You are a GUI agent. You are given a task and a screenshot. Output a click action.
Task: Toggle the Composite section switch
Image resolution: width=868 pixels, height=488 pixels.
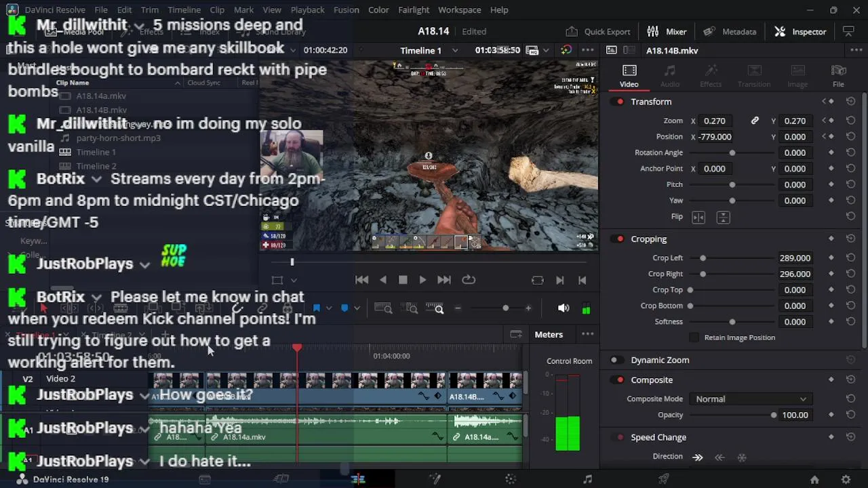618,380
